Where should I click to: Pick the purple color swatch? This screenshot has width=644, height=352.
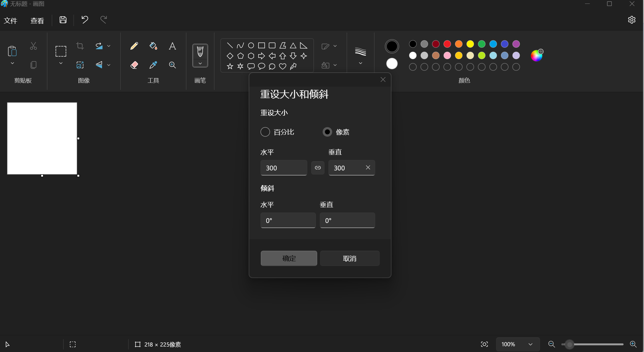516,44
